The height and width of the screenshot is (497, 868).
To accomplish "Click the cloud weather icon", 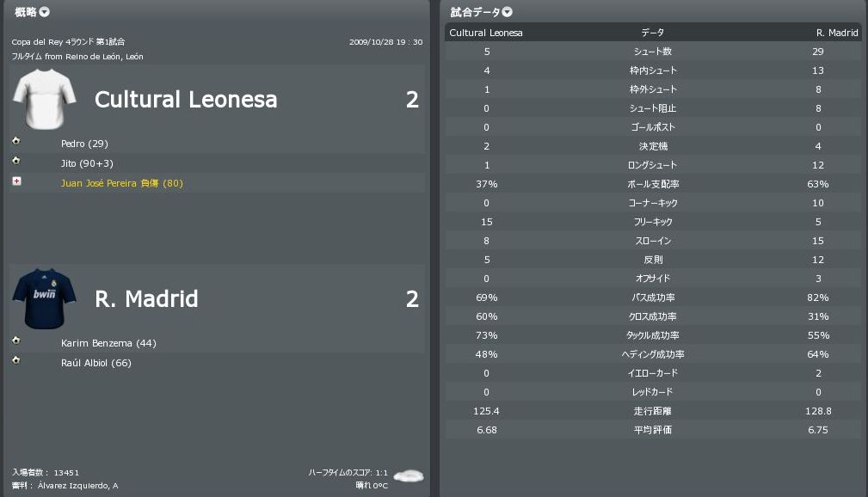I will pyautogui.click(x=409, y=476).
